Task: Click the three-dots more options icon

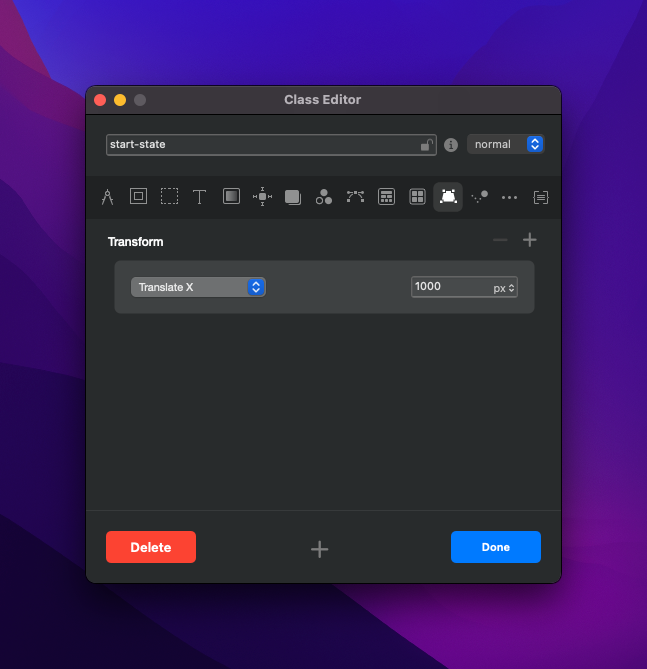Action: [510, 197]
